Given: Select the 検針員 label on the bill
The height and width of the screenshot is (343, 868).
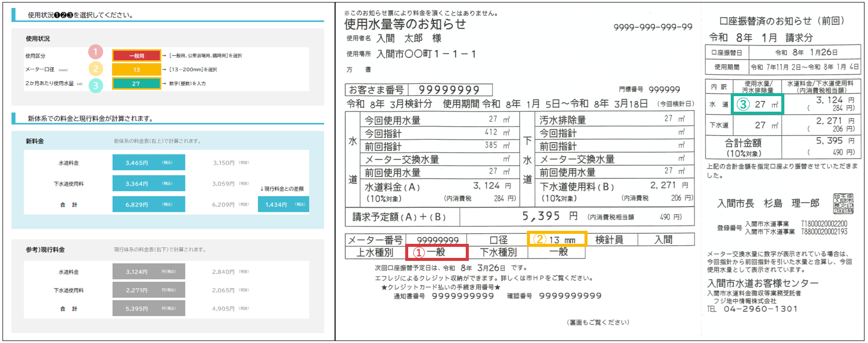Looking at the screenshot, I should pyautogui.click(x=609, y=240).
